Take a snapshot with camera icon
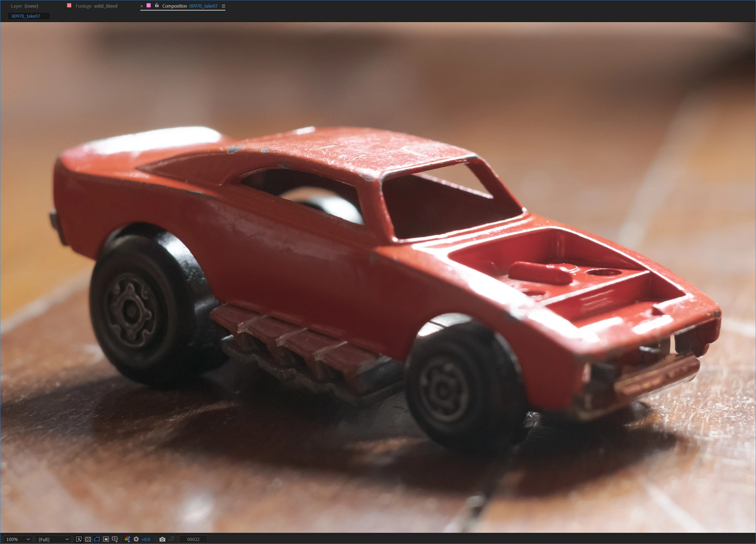This screenshot has height=544, width=756. 162,539
